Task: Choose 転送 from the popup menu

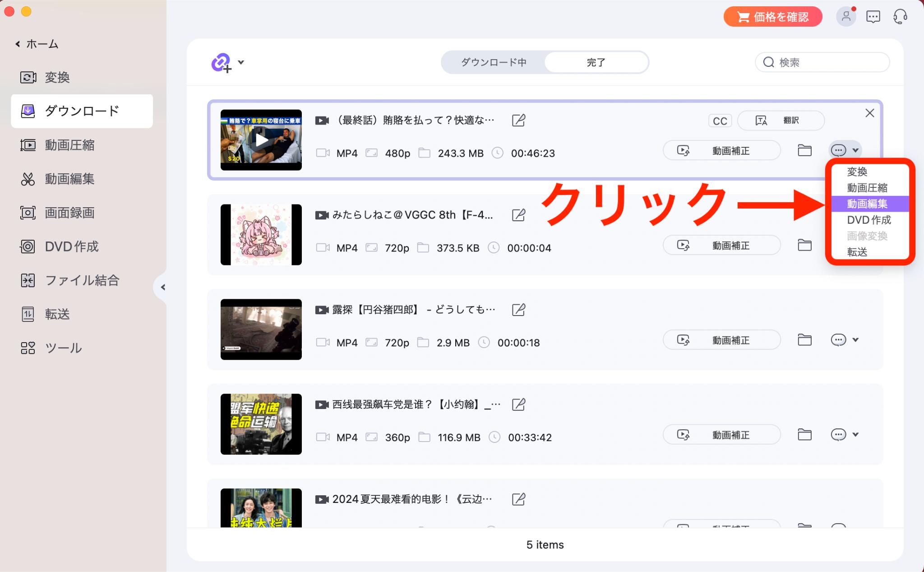Action: pyautogui.click(x=869, y=252)
